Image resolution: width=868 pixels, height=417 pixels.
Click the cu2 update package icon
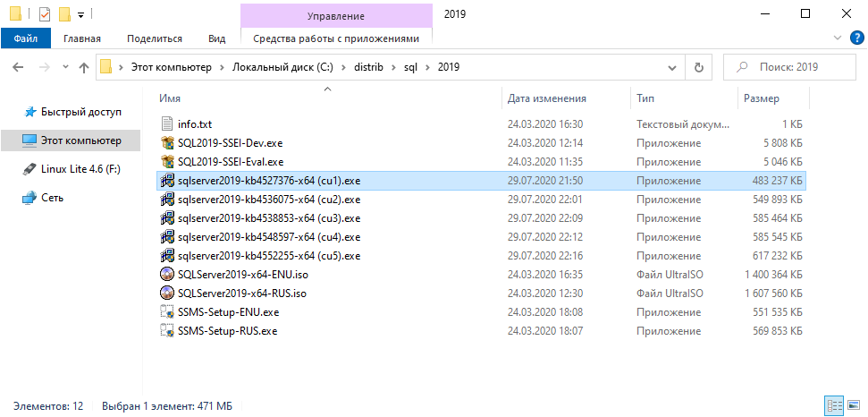[x=167, y=200]
